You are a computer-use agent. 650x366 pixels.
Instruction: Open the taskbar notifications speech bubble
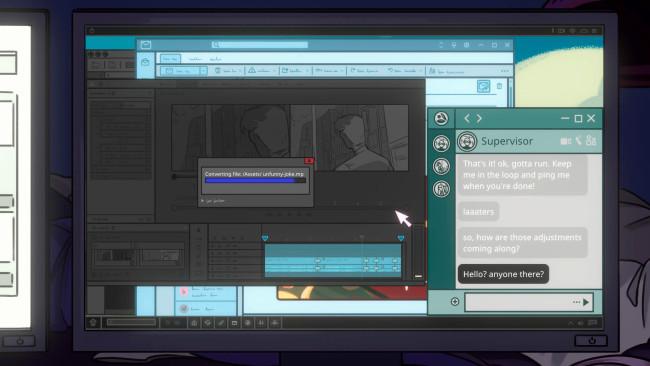[593, 322]
